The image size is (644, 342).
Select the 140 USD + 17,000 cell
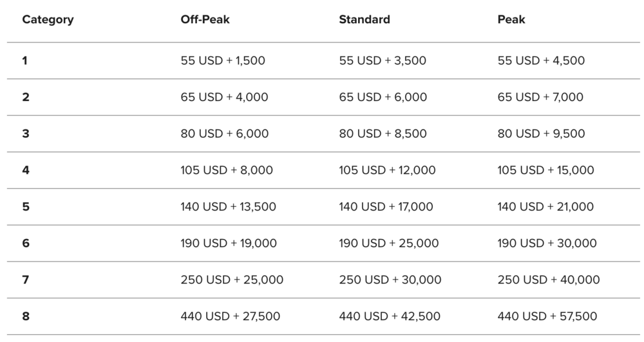pyautogui.click(x=386, y=207)
